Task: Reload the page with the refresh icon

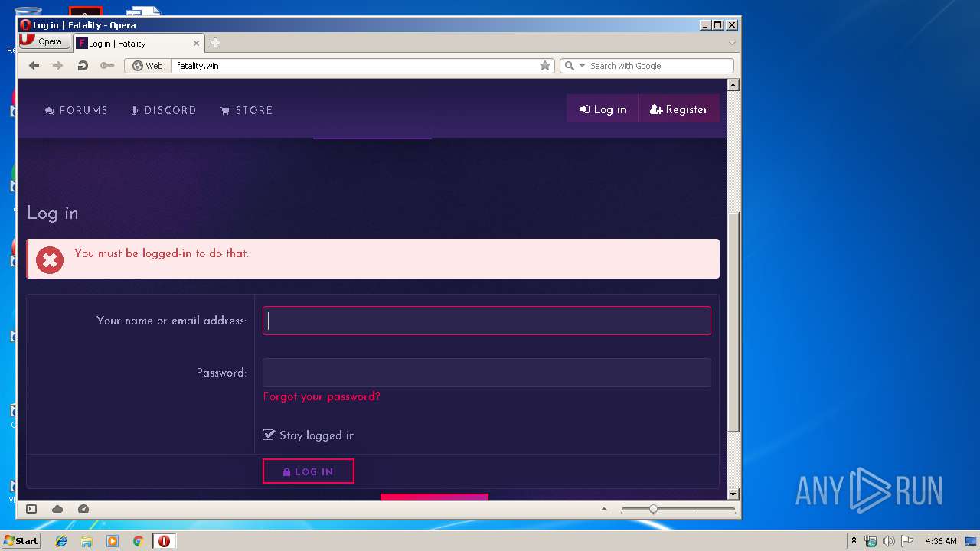Action: 82,66
